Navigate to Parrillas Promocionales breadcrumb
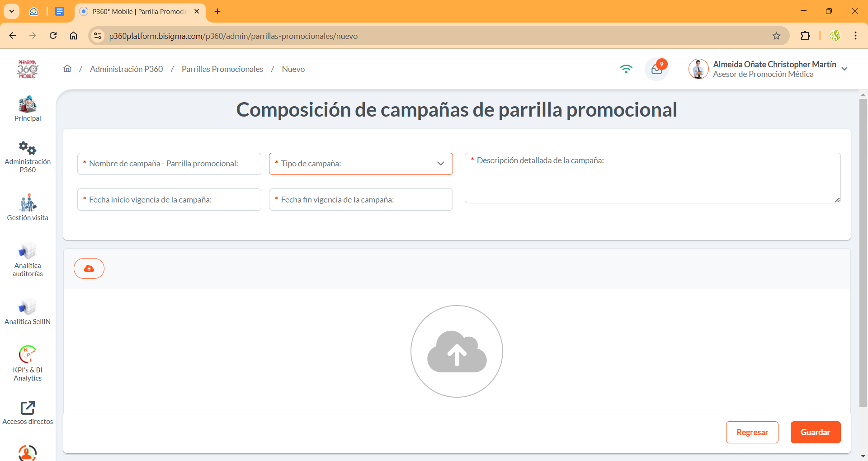Viewport: 868px width, 461px height. pyautogui.click(x=222, y=69)
